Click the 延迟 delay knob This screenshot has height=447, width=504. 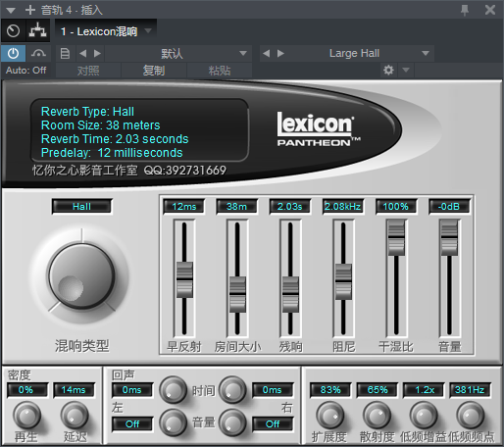75,416
